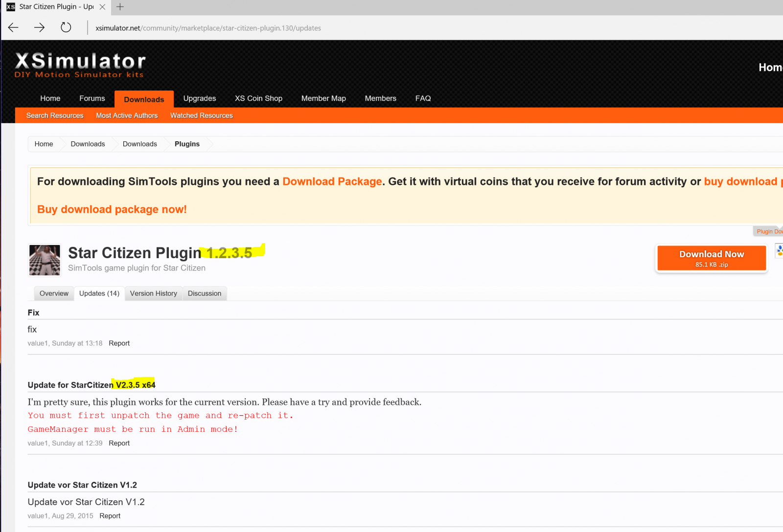Open the Home navigation menu item

pyautogui.click(x=50, y=98)
